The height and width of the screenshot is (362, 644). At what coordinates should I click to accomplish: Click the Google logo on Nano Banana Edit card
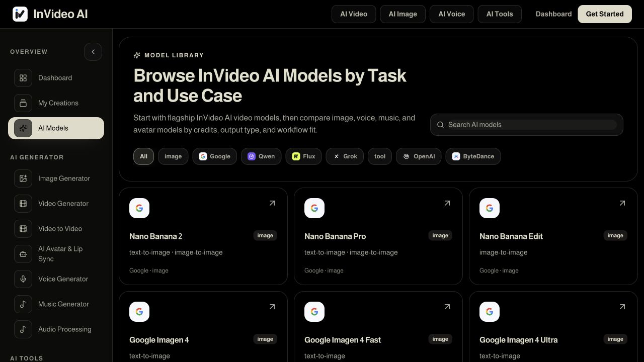(490, 208)
